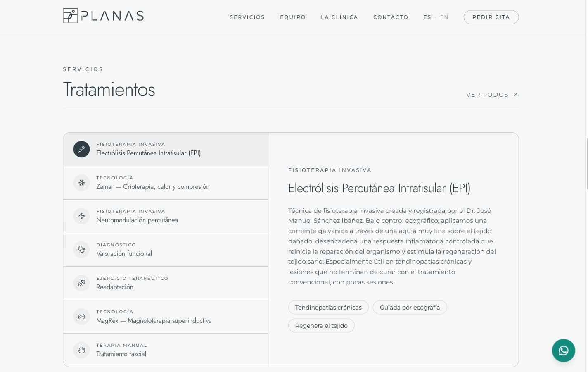Open the WhatsApp chat floating button

point(563,351)
